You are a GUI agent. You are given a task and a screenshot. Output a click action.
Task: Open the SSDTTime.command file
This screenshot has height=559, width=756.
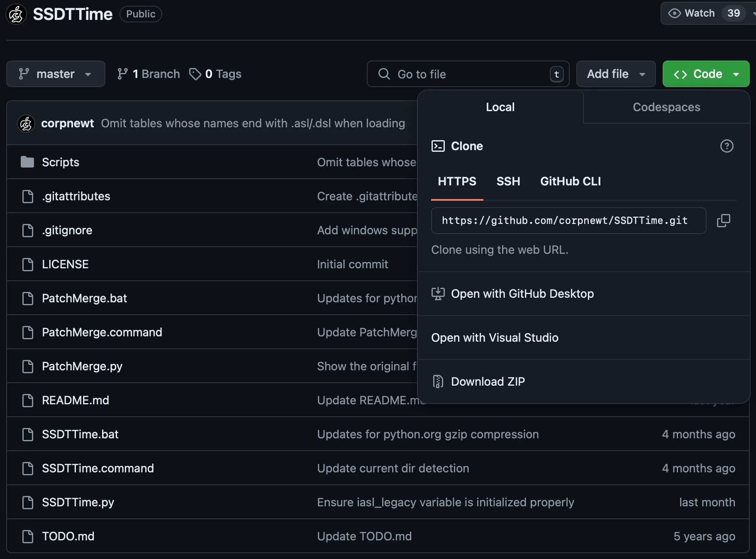[98, 468]
